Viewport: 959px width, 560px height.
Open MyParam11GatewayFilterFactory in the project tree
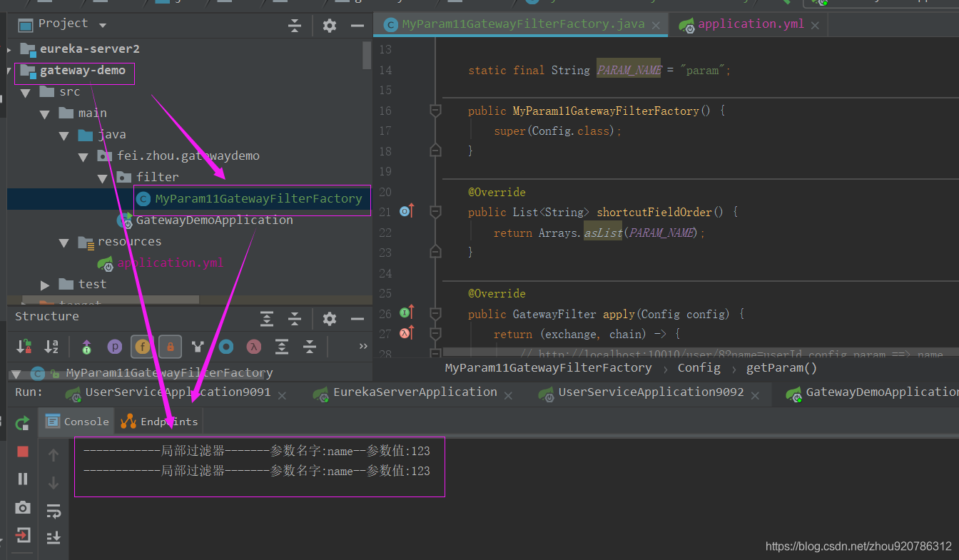point(258,198)
